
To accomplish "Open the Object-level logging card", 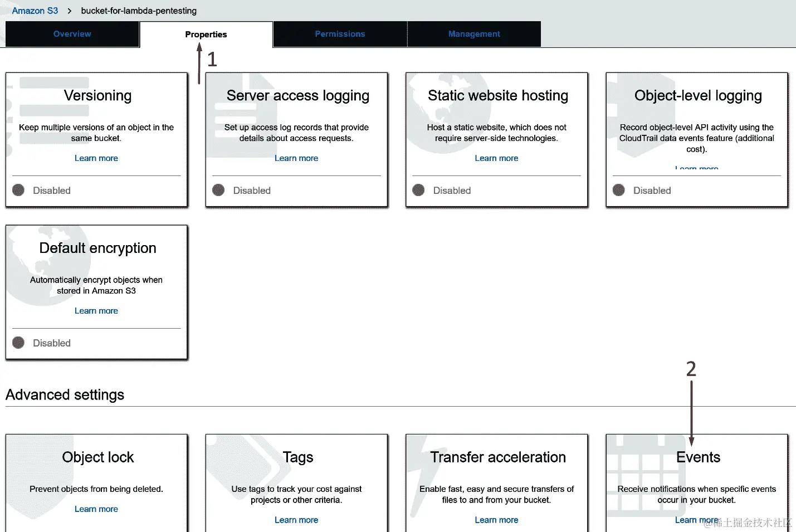I will pyautogui.click(x=697, y=140).
